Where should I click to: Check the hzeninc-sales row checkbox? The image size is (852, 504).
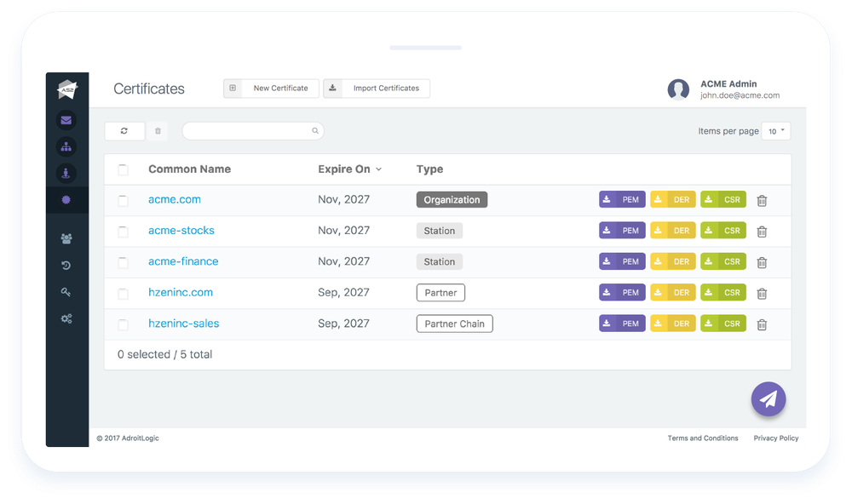(124, 324)
